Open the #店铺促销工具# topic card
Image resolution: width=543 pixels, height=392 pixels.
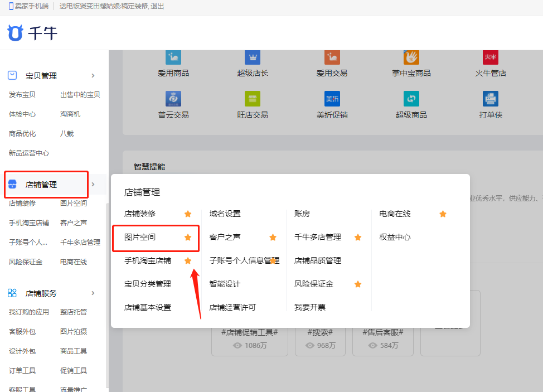click(250, 341)
